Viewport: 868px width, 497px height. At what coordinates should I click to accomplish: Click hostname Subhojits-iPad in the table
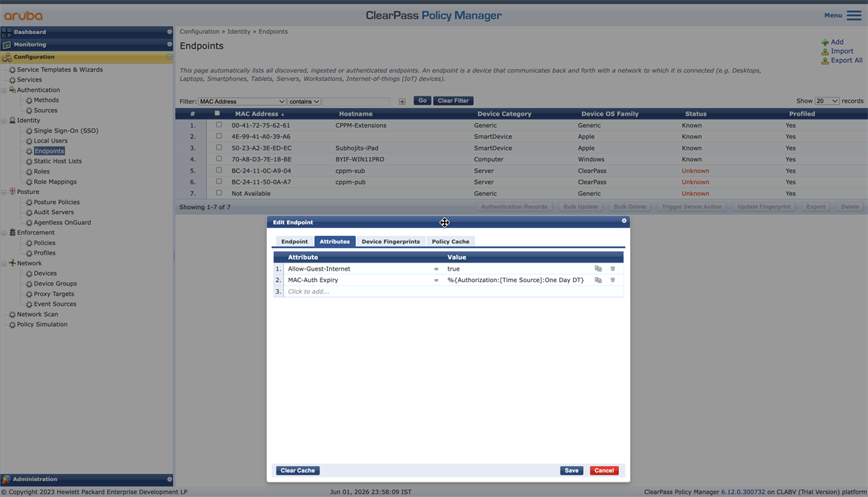point(358,148)
